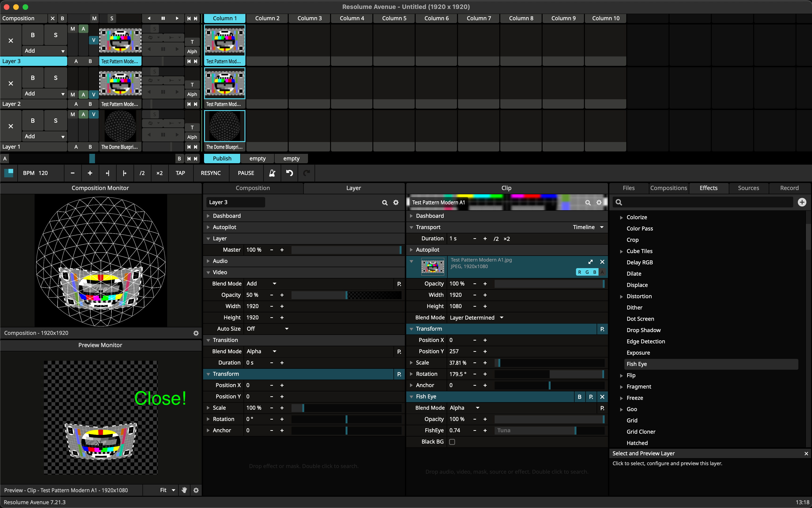The width and height of the screenshot is (812, 508).
Task: Click the undo arrow icon
Action: pos(289,173)
